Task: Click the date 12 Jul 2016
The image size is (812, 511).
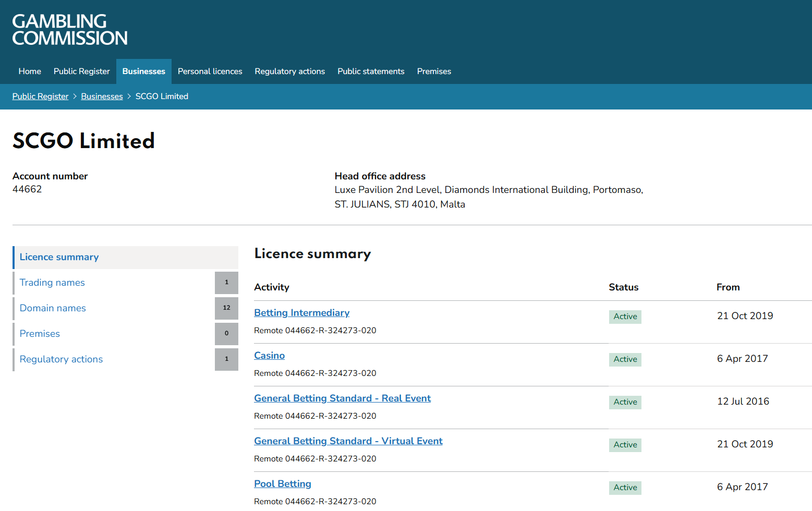Action: pyautogui.click(x=743, y=401)
